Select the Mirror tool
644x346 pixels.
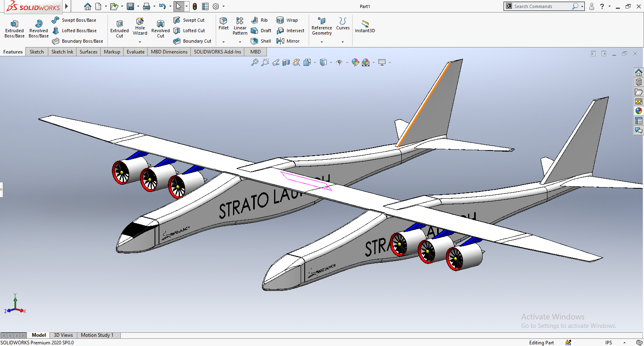(288, 41)
